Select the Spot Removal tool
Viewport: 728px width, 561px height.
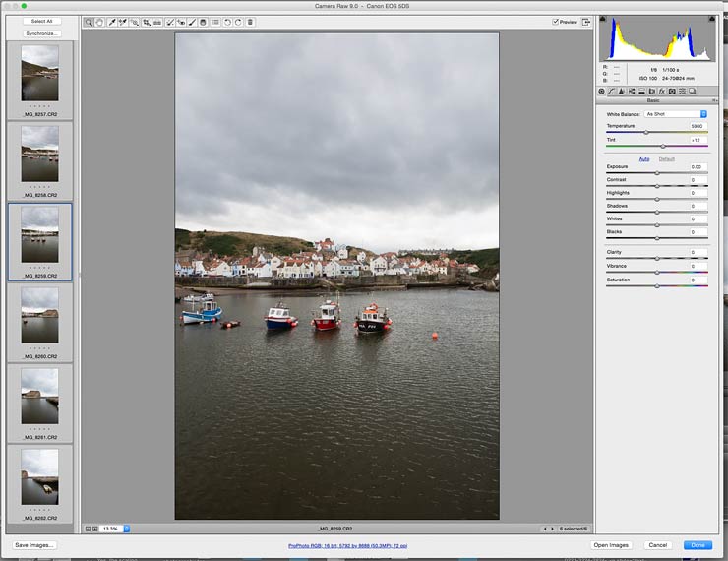point(170,22)
